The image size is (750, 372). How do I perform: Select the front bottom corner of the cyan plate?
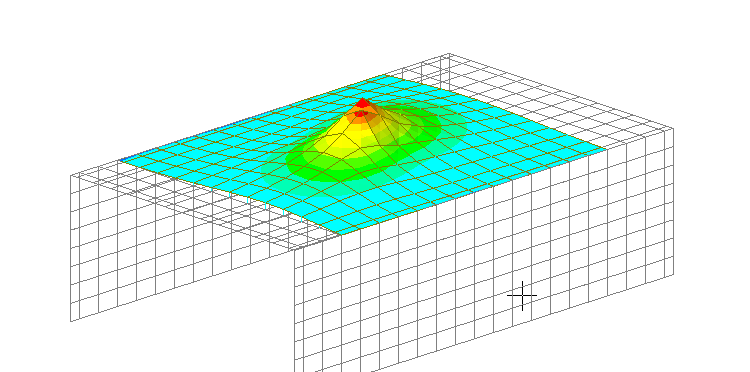341,234
